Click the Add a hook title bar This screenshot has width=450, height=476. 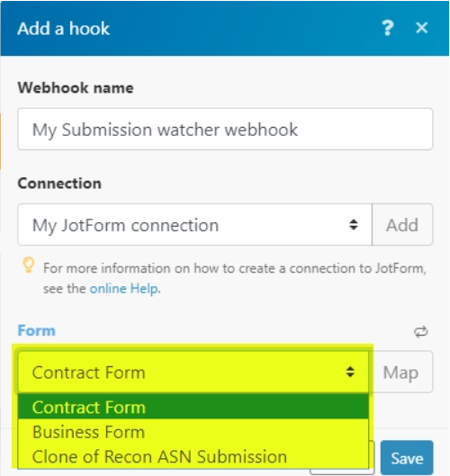click(225, 28)
